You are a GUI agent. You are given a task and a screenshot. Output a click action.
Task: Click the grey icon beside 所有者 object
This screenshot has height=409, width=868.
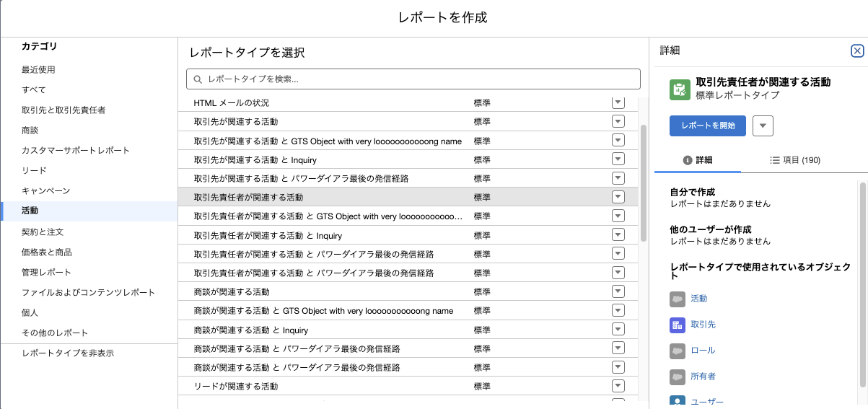coord(677,377)
